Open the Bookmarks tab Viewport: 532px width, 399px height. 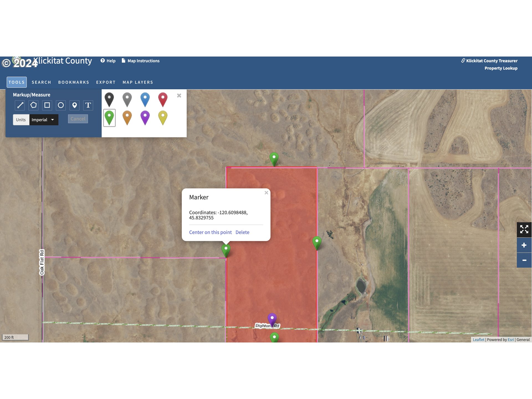(73, 82)
